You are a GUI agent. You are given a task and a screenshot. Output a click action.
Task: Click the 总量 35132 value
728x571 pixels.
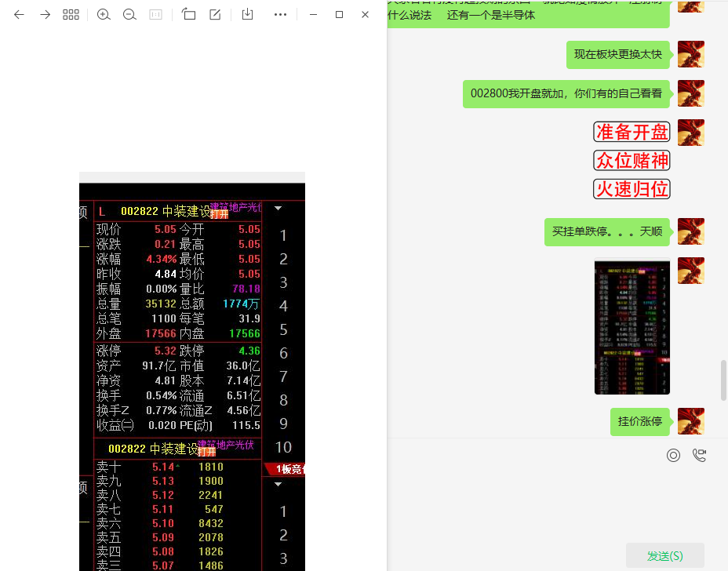click(161, 304)
